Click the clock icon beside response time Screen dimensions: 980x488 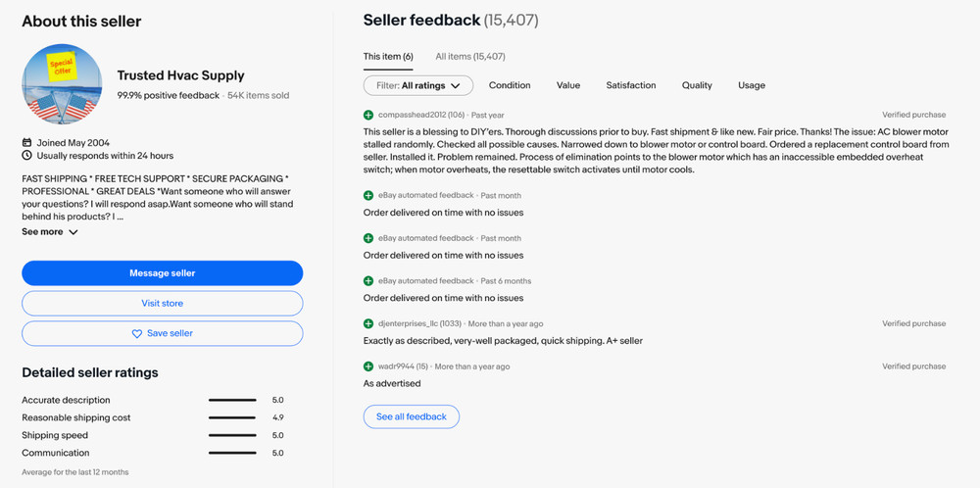(x=26, y=156)
